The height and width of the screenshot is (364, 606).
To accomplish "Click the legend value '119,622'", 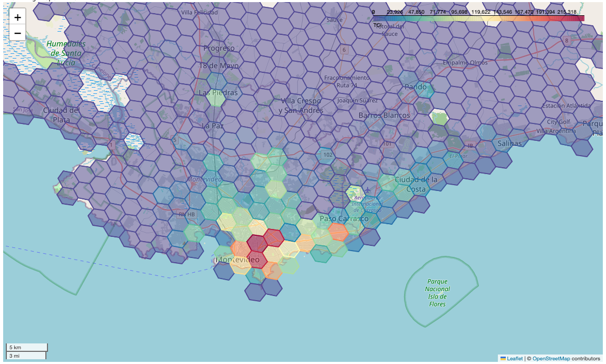I will point(481,12).
